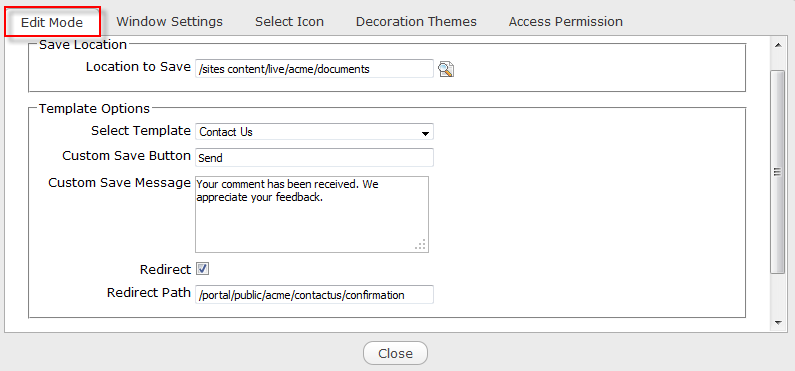
Task: Click the highlighted Edit Mode tab
Action: coord(52,22)
